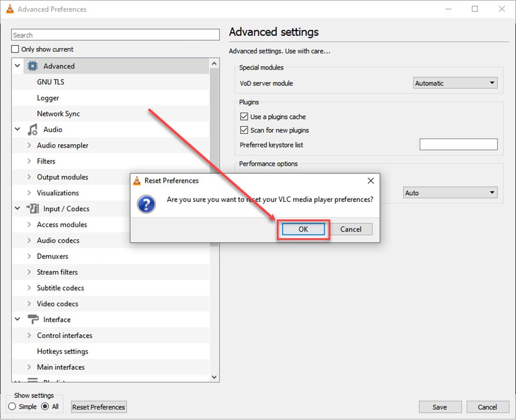This screenshot has width=516, height=420.
Task: Collapse the Input / Codecs tree section
Action: [x=18, y=208]
